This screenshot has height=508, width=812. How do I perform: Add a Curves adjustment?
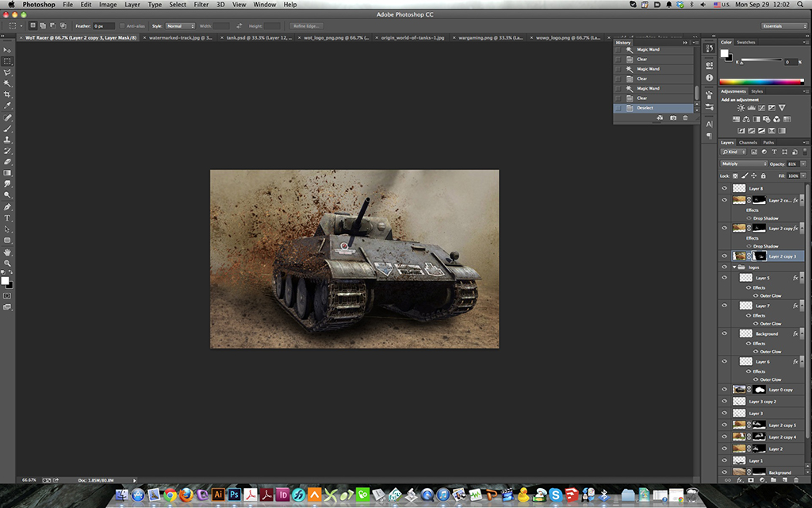[762, 108]
